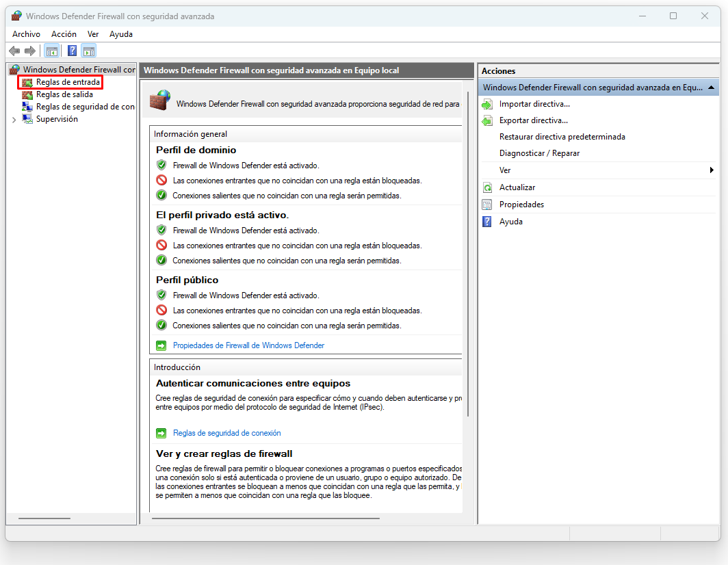Click the Reglas de salida brick icon
Image resolution: width=728 pixels, height=565 pixels.
pyautogui.click(x=27, y=94)
